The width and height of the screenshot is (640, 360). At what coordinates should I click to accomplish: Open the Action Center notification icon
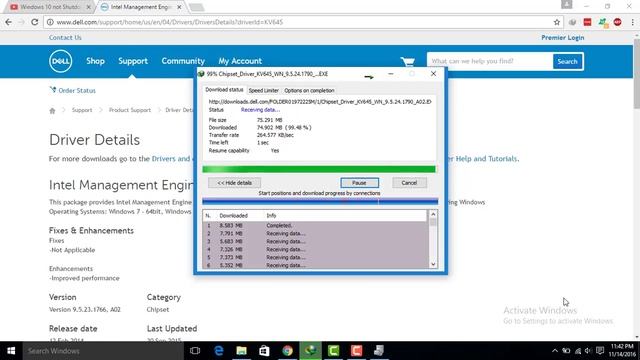(x=600, y=351)
